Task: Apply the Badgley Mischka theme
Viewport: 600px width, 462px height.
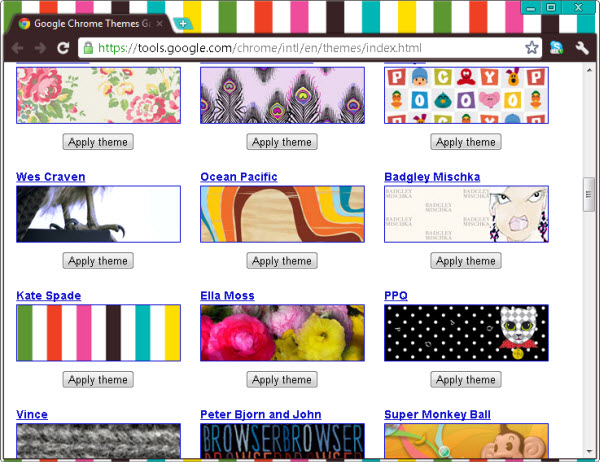Action: 466,261
